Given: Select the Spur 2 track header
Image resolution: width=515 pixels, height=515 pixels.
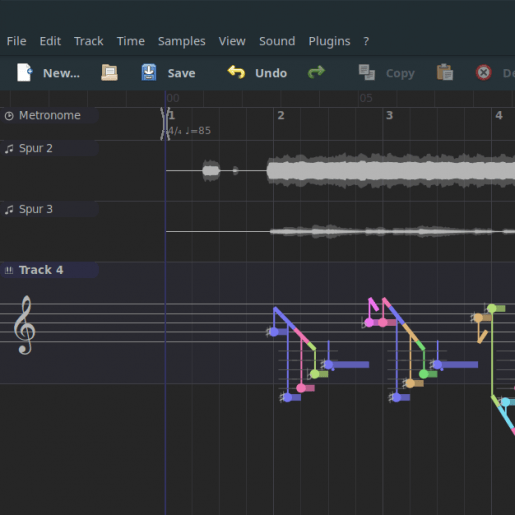Looking at the screenshot, I should (x=49, y=148).
